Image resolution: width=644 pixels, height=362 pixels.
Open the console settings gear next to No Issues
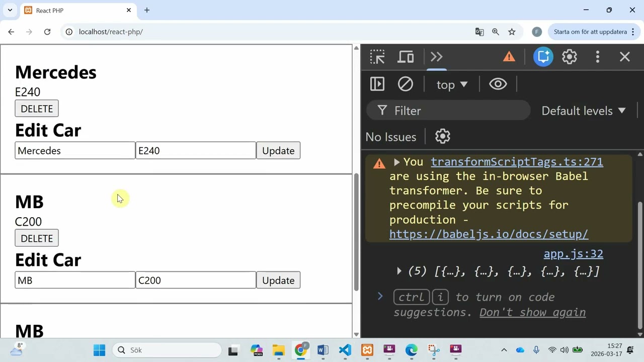443,136
